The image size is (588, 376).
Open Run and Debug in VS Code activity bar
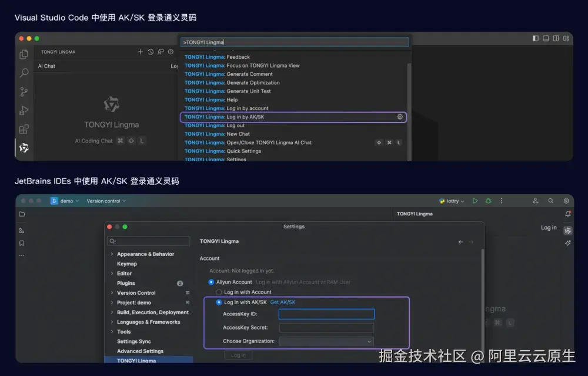pos(24,110)
